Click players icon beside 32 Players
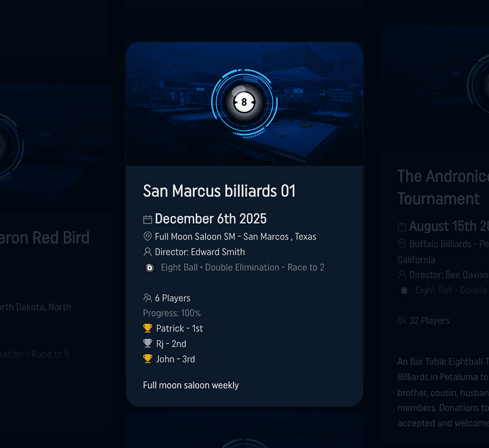 click(402, 320)
